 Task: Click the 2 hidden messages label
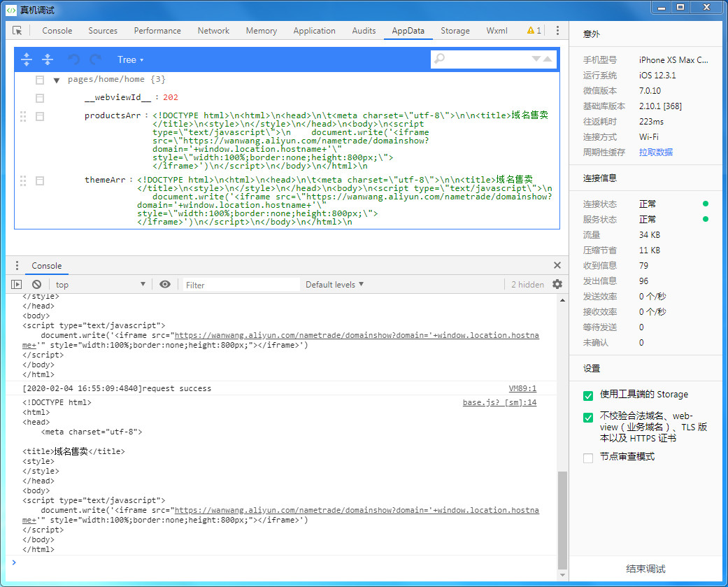click(x=527, y=285)
